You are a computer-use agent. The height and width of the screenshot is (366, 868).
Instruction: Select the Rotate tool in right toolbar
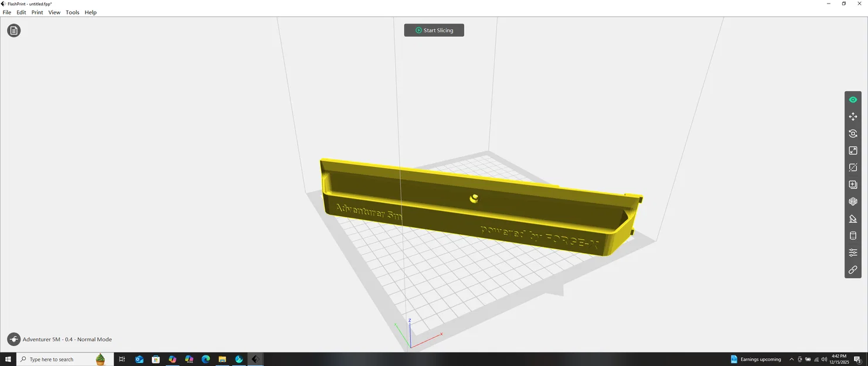coord(853,134)
